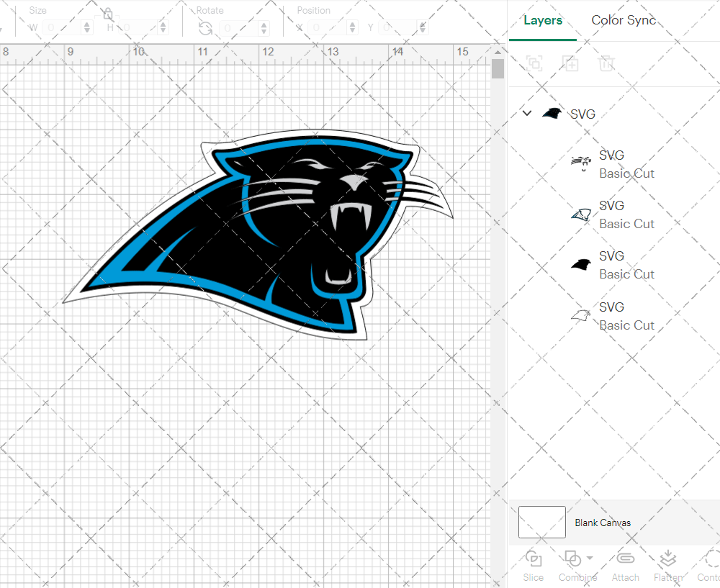Toggle the size lock aspect ratio icon
Viewport: 720px width, 588px height.
click(108, 14)
